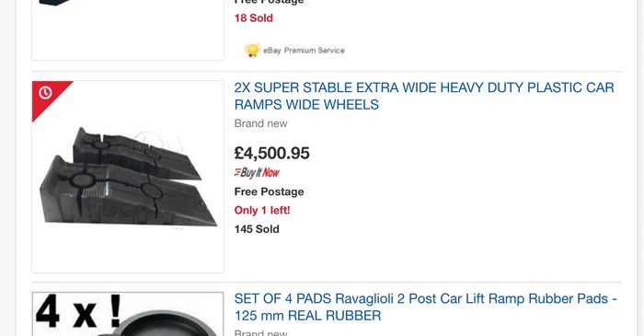Click the cut-off 'Free Postage' text at top
This screenshot has height=336, width=644.
[269, 2]
